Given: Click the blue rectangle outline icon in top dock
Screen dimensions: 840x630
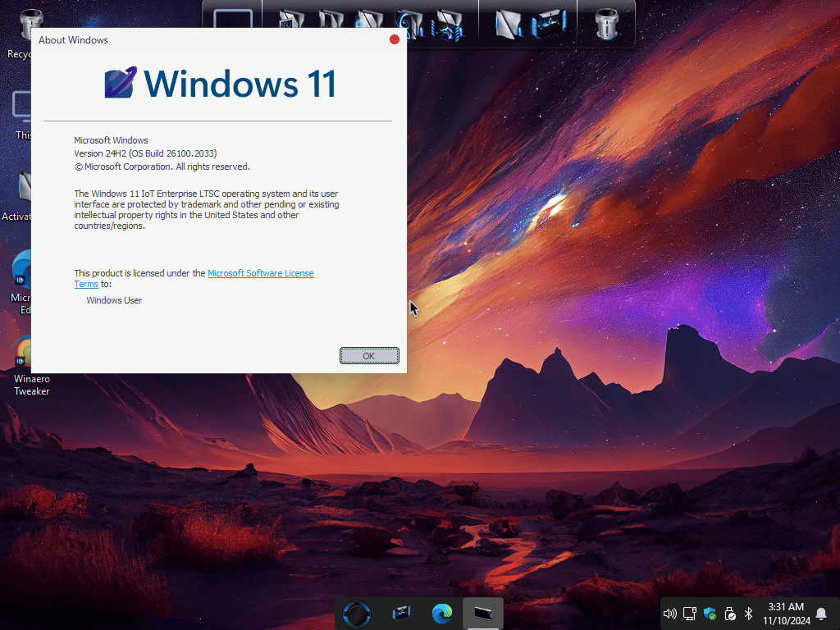Looking at the screenshot, I should 233,19.
